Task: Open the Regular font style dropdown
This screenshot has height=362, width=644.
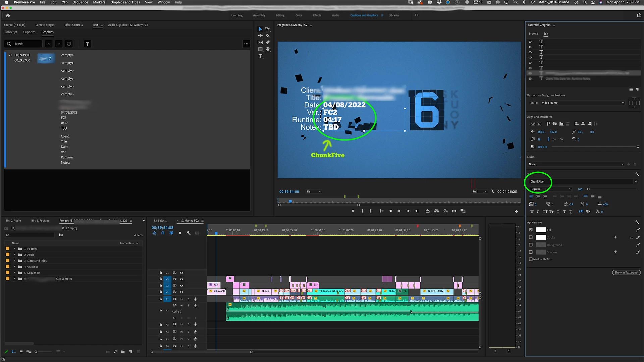Action: [x=550, y=189]
